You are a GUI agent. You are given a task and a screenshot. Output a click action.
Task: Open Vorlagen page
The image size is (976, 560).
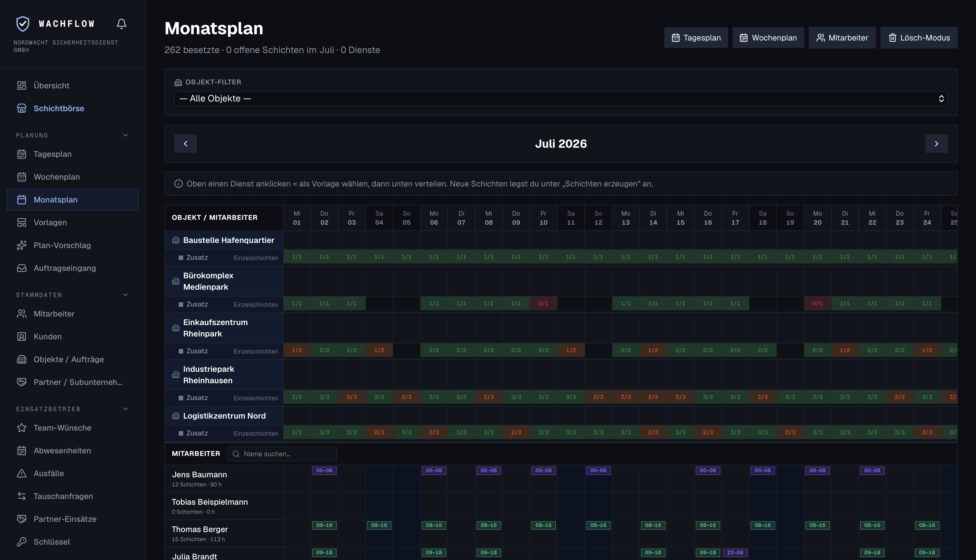pyautogui.click(x=73, y=222)
